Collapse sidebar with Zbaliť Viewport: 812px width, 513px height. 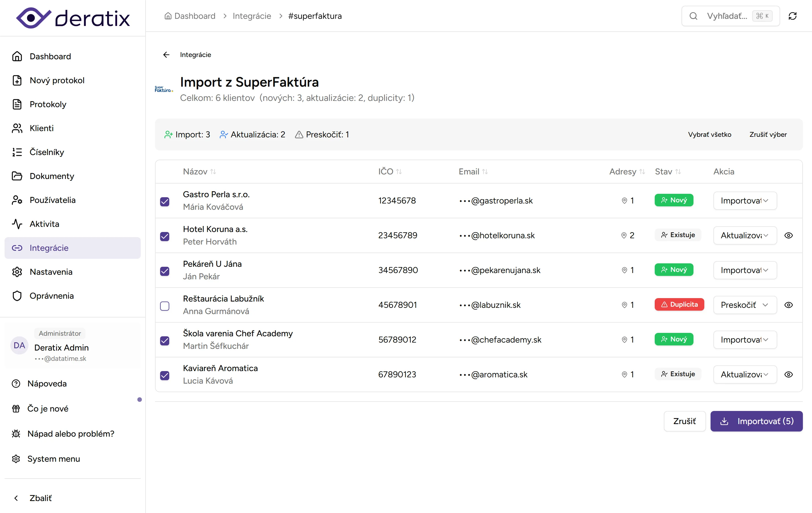40,498
